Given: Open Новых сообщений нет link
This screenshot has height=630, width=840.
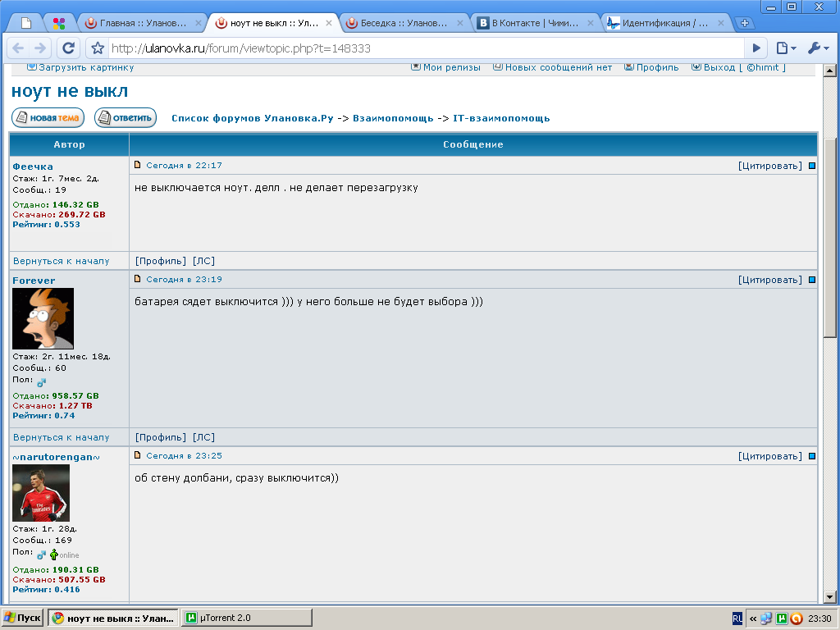Looking at the screenshot, I should (x=558, y=67).
